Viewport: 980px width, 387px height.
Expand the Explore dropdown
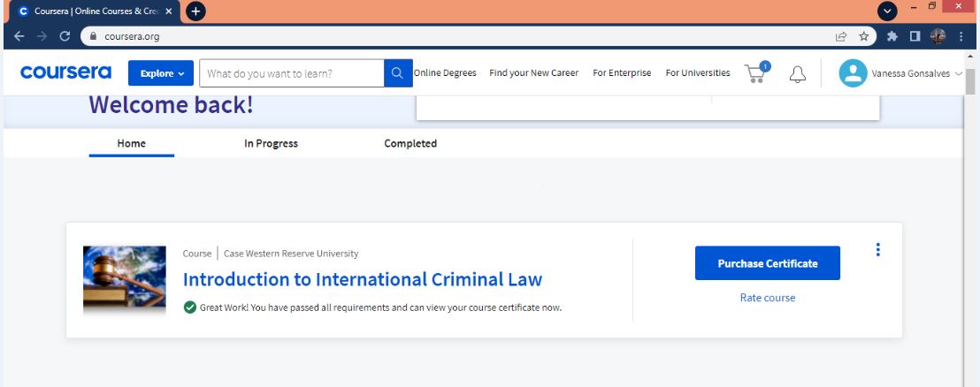(x=161, y=73)
